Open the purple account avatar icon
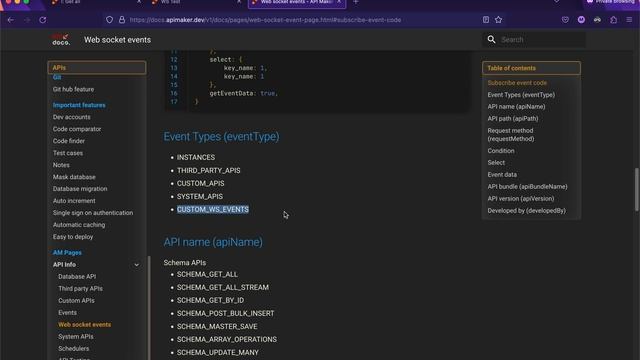640x360 pixels. coord(581,20)
